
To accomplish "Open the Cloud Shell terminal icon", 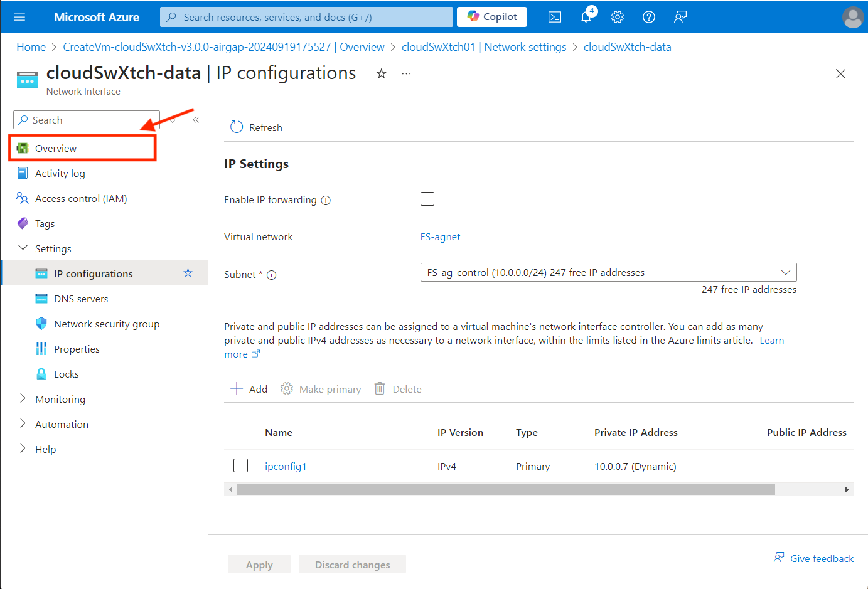I will click(x=555, y=17).
